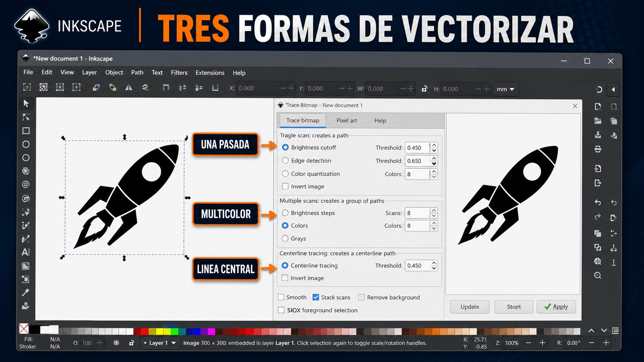Click the Undo icon in right command bar
The height and width of the screenshot is (362, 644).
(x=598, y=202)
